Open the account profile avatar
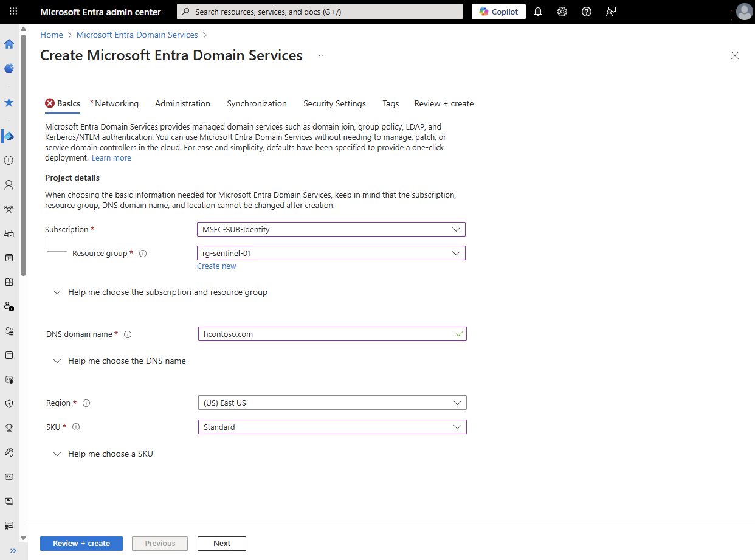This screenshot has width=755, height=560. [744, 11]
